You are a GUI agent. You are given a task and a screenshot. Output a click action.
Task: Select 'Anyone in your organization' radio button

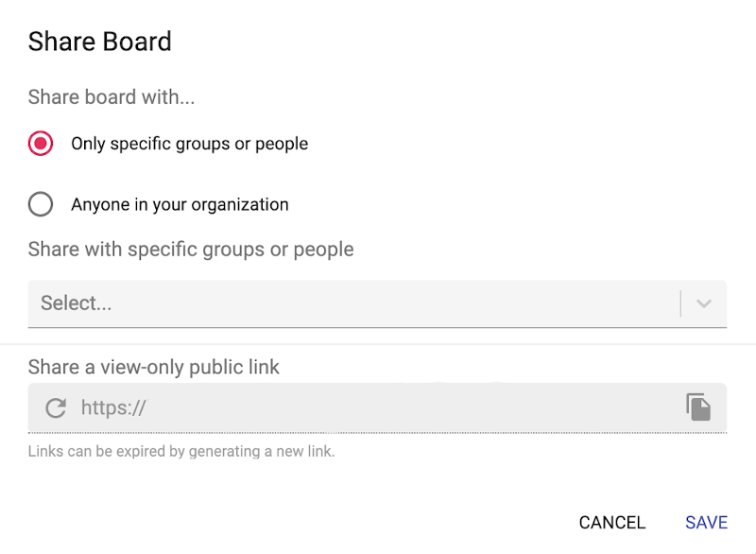click(41, 204)
